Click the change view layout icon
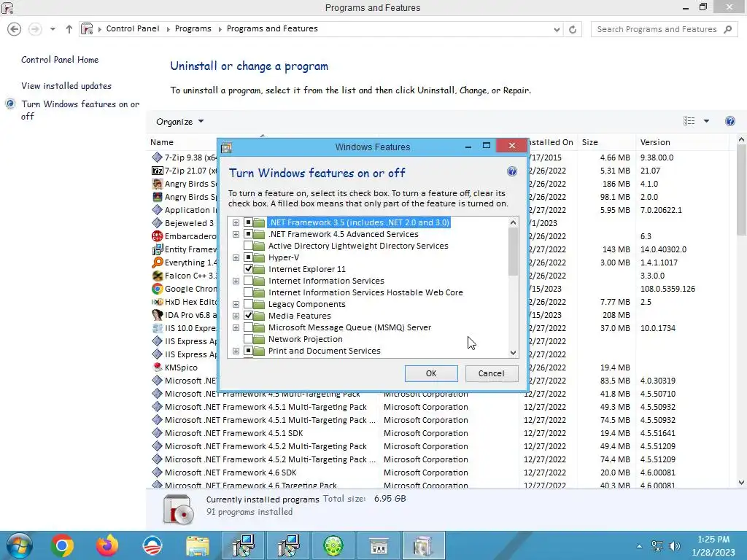 (x=689, y=121)
